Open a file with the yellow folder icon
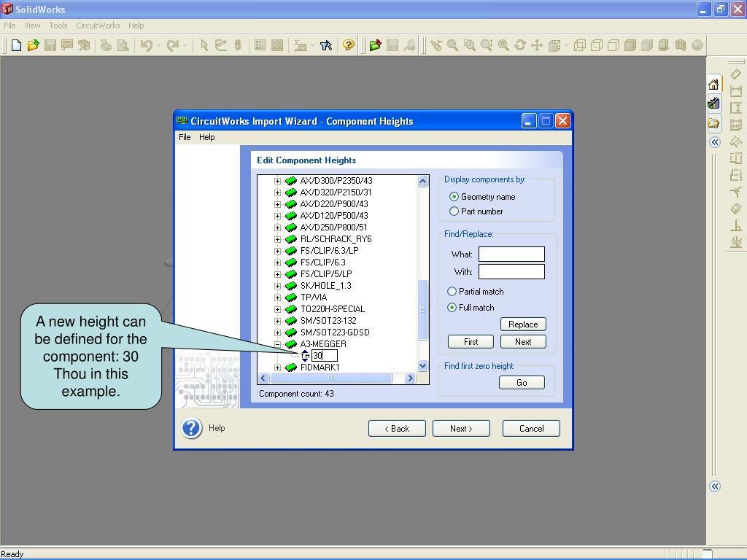Screen dimensions: 747x560 [x=33, y=45]
